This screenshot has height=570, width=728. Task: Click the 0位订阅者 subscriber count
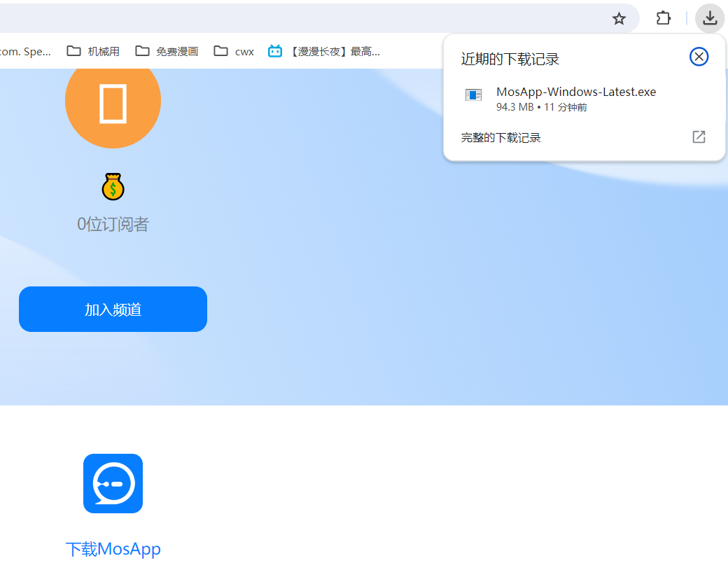point(113,224)
